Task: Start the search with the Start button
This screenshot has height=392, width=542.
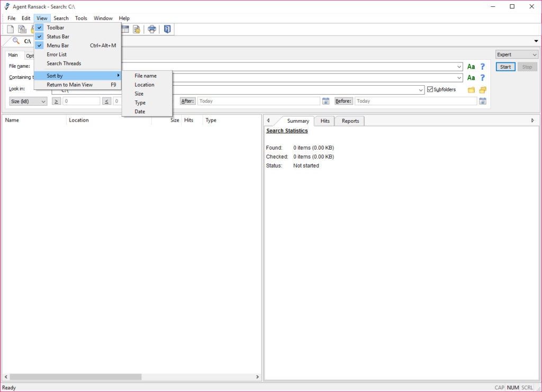Action: 505,67
